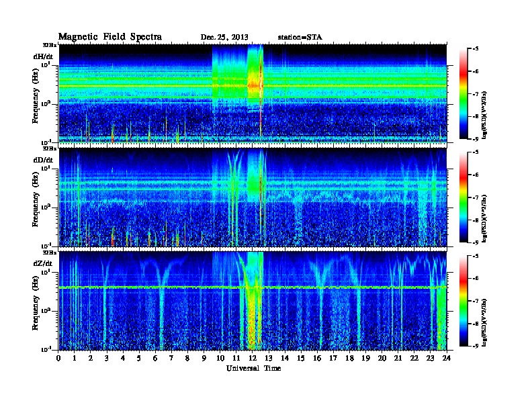The width and height of the screenshot is (532, 411).
Task: Click hour 3 on the Universal Time axis
Action: click(x=107, y=358)
